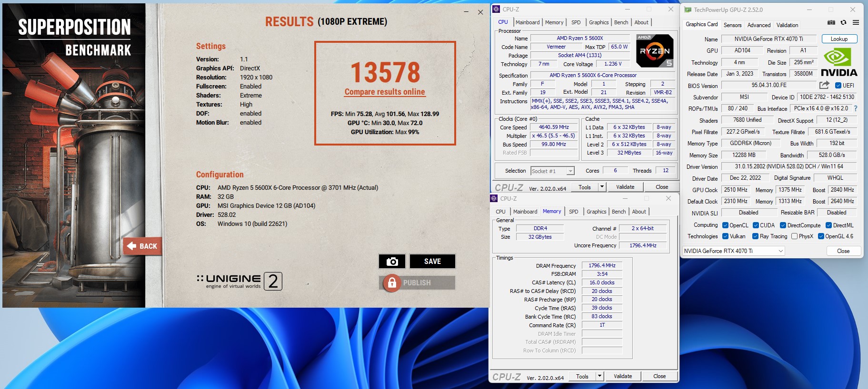Toggle the OpenCL checkbox
868x389 pixels.
725,225
